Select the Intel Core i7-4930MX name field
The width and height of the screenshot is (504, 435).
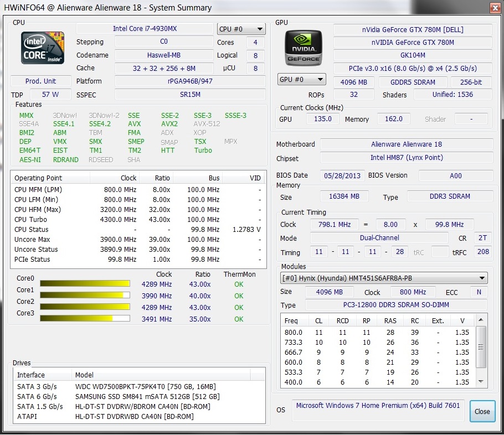coord(145,29)
